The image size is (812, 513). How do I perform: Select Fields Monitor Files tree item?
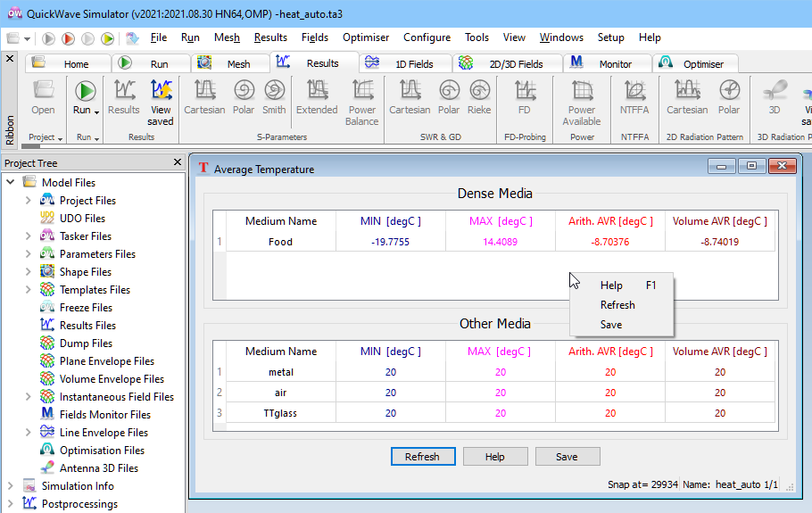tap(104, 415)
